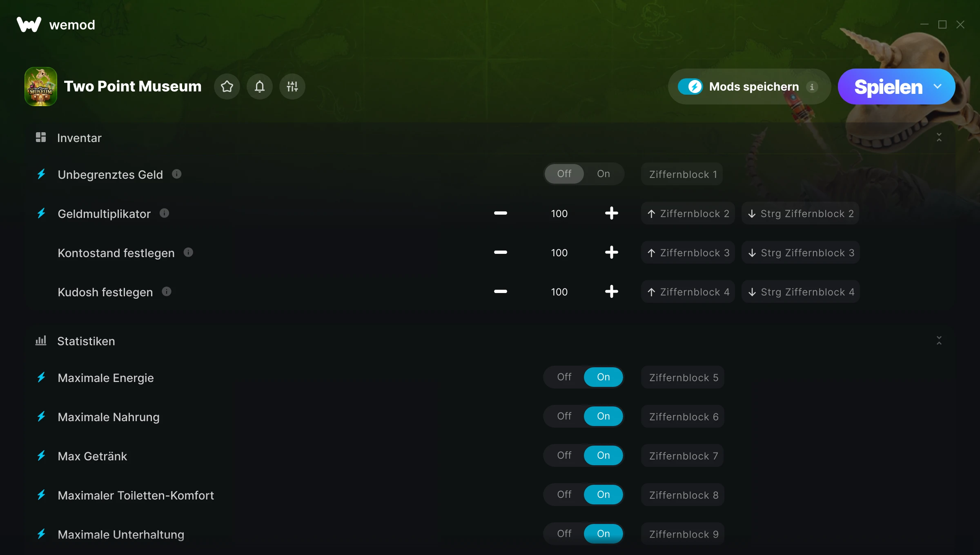
Task: Click info icon next to Kontostand festlegen
Action: coord(188,253)
